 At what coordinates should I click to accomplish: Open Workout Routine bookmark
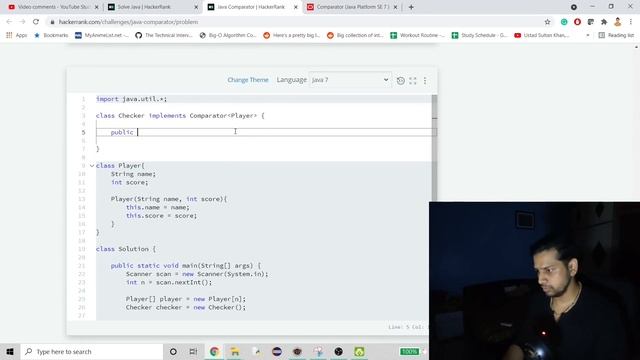point(417,36)
